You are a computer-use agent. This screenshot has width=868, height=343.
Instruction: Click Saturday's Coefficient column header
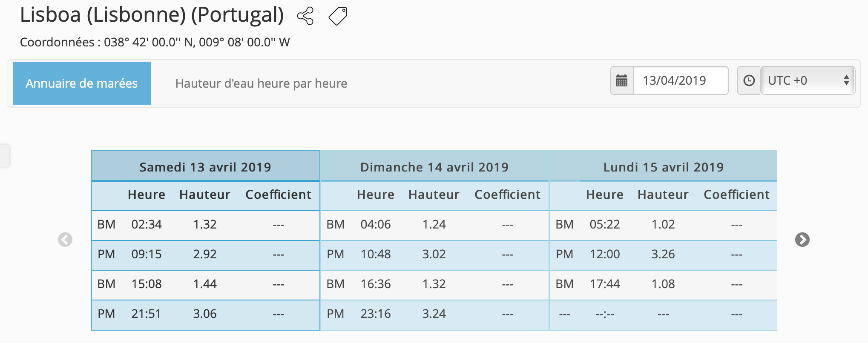pos(279,194)
